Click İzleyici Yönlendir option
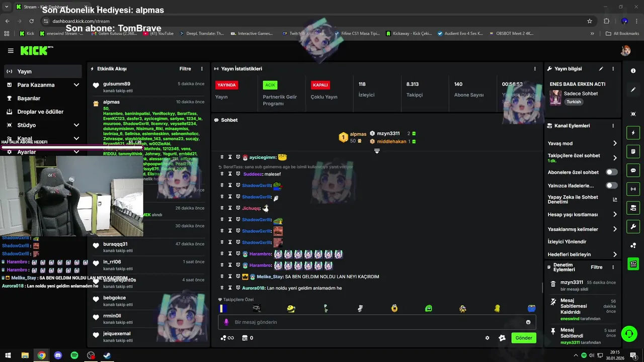 [x=567, y=242]
